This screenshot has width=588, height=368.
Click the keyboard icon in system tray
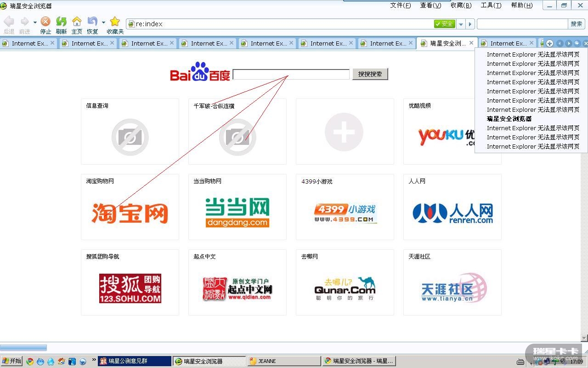coord(520,362)
